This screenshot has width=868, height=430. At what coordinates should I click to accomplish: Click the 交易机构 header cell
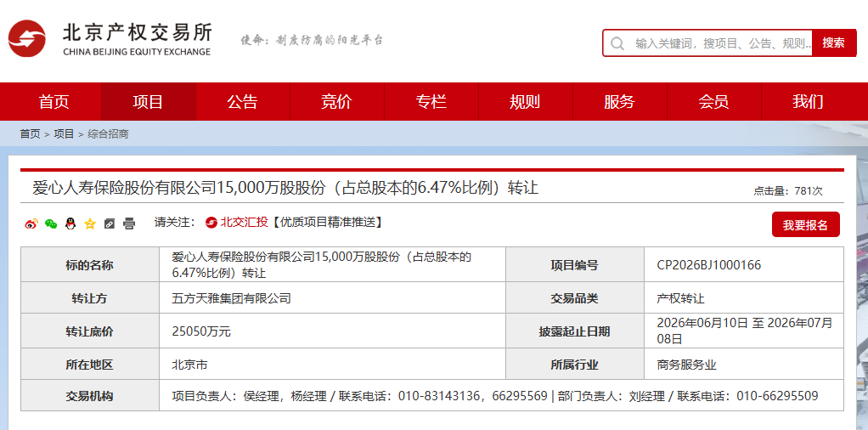coord(90,396)
